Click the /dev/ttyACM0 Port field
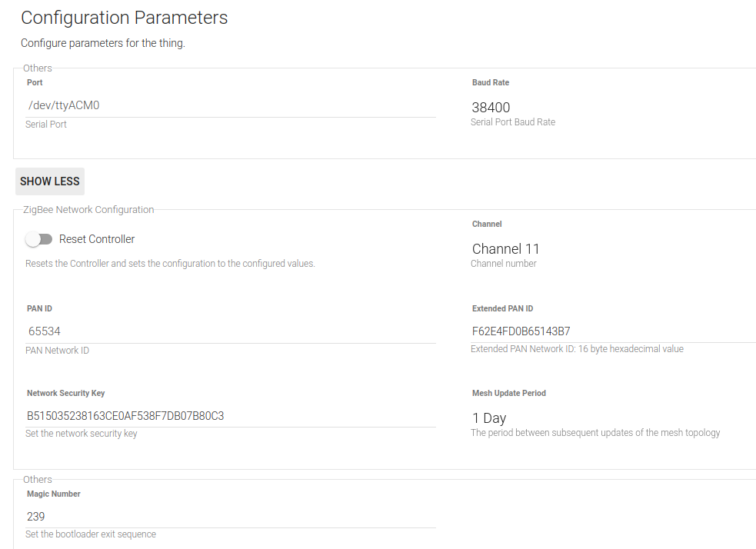The image size is (756, 549). pos(231,105)
